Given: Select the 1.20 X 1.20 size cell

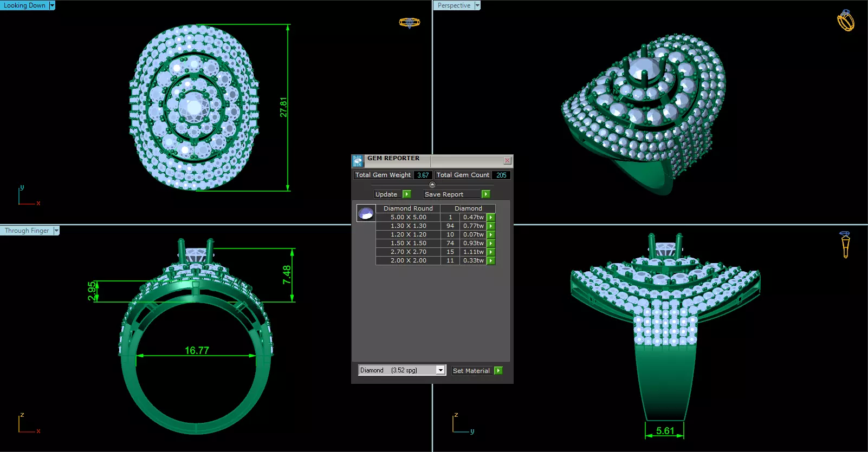Looking at the screenshot, I should tap(408, 235).
